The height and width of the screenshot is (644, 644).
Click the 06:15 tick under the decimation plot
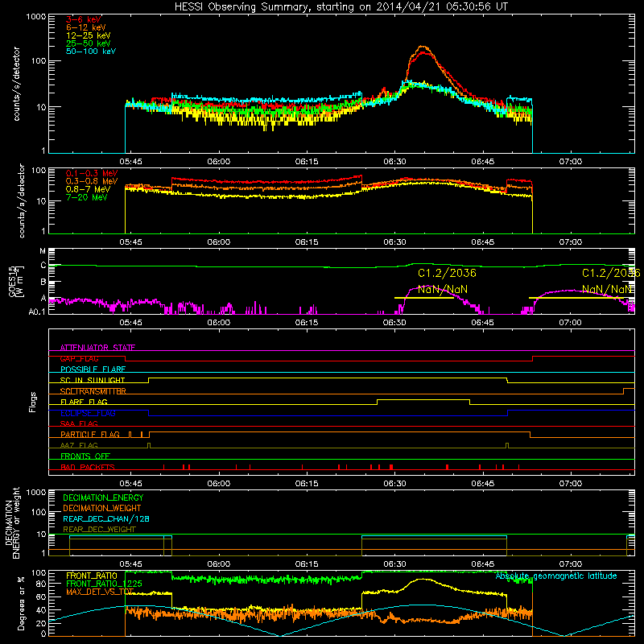[x=307, y=564]
